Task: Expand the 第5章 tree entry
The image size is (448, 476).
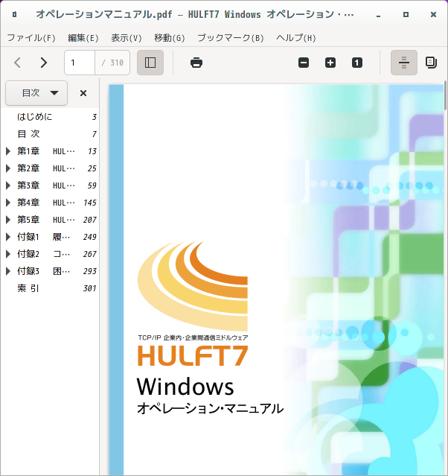Action: 8,220
